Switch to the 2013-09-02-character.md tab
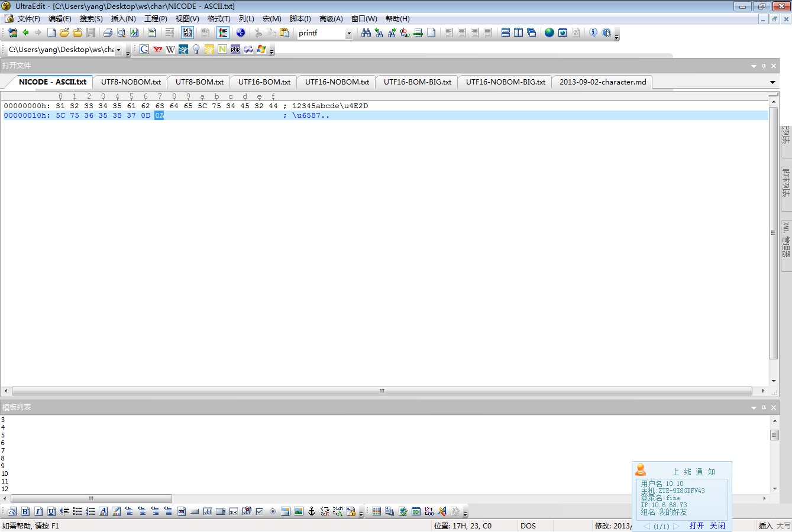792x532 pixels. (x=603, y=82)
